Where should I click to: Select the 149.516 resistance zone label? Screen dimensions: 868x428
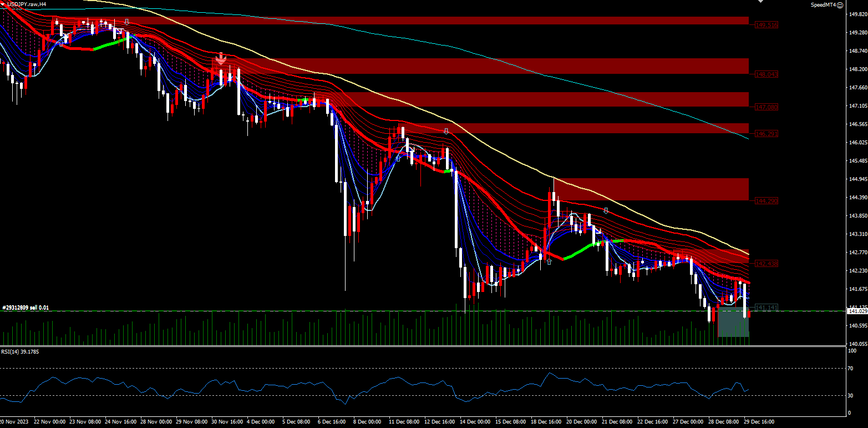(x=767, y=25)
